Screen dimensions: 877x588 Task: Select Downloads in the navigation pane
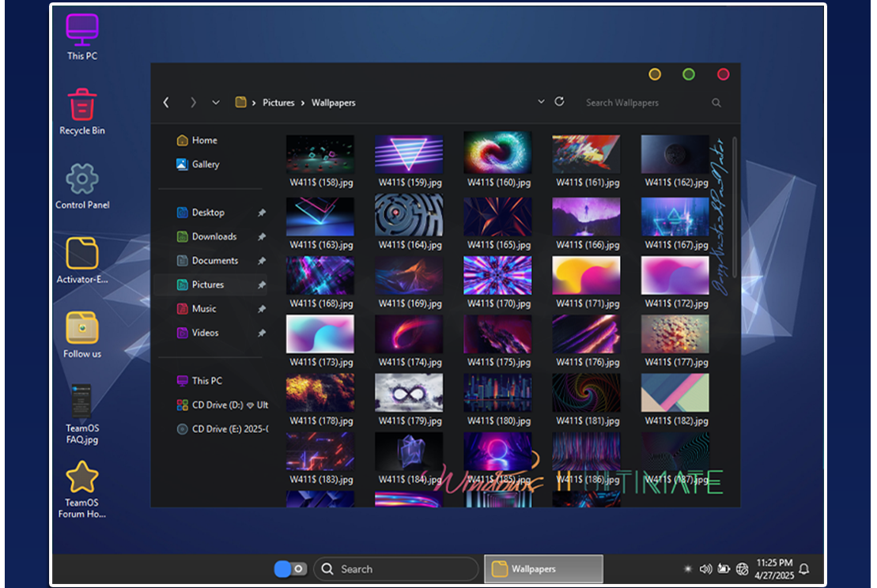click(214, 236)
